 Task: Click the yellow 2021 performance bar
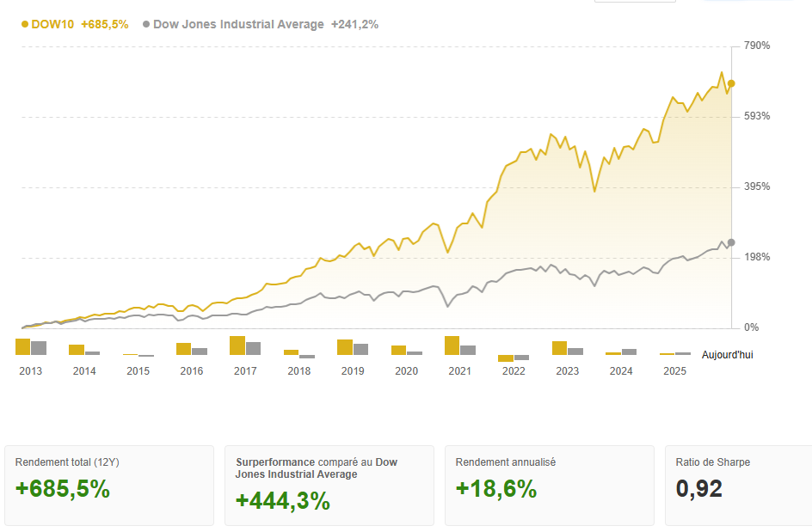(x=452, y=345)
